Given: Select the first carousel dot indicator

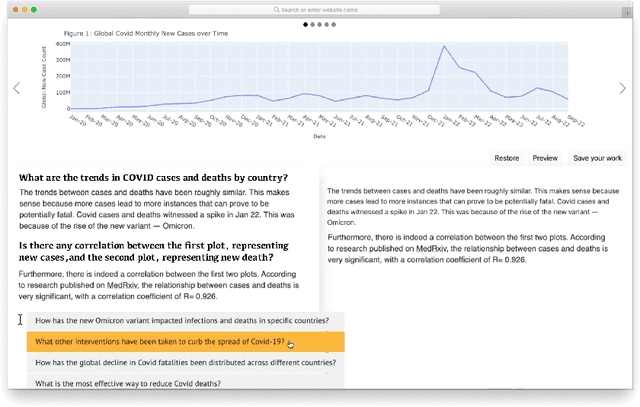Looking at the screenshot, I should pyautogui.click(x=306, y=23).
